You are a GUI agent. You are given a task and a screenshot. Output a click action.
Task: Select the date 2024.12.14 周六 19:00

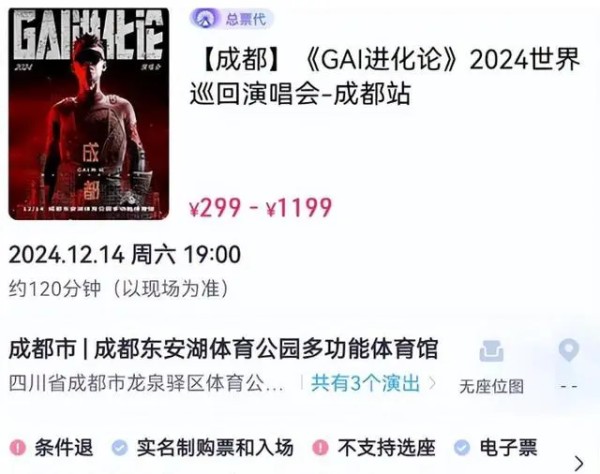pos(125,254)
